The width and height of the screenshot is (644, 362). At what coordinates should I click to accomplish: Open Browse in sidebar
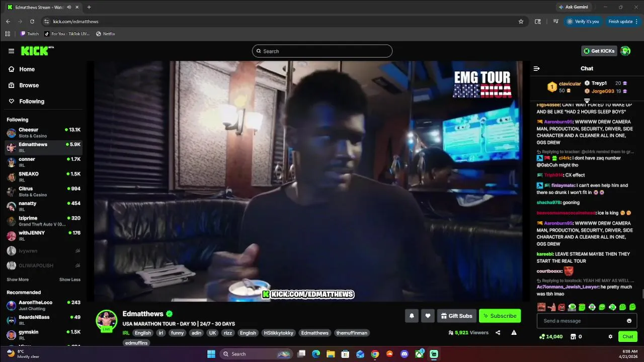(x=43, y=85)
